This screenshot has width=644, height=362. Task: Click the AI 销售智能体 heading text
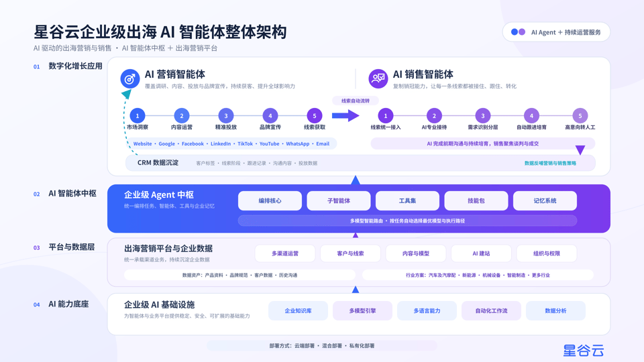423,74
